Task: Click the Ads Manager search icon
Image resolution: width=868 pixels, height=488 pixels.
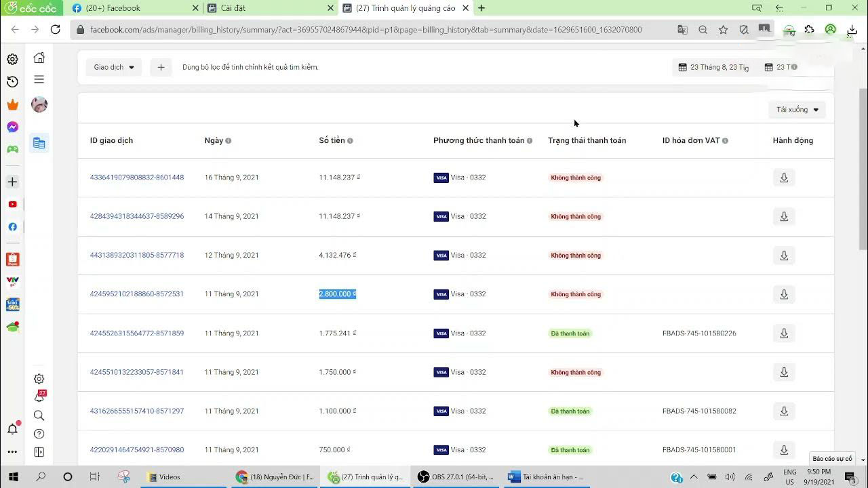Action: click(39, 415)
